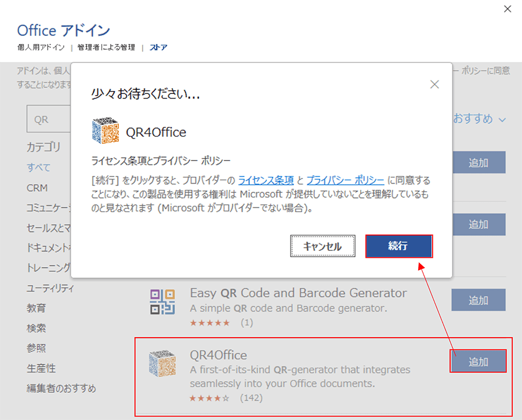Click the QR4Office name in the dialog
The height and width of the screenshot is (420, 522).
coord(156,132)
